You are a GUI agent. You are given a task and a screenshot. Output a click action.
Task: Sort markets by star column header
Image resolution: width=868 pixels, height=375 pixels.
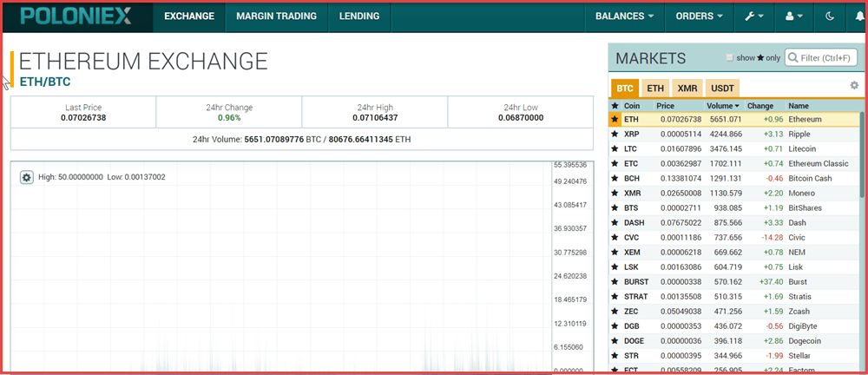pyautogui.click(x=615, y=105)
